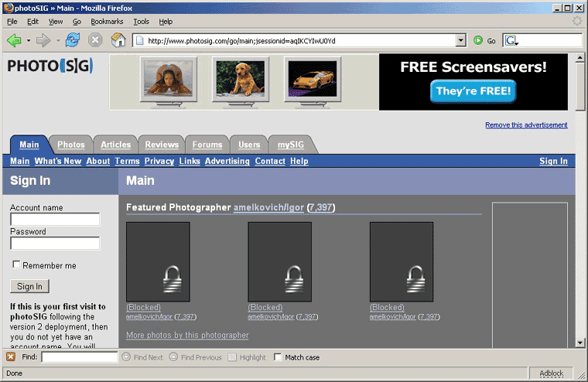The height and width of the screenshot is (382, 588).
Task: Open the About link in the blue bar
Action: 98,161
